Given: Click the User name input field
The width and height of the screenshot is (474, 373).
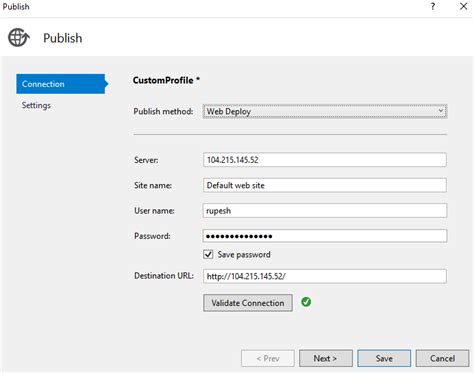Looking at the screenshot, I should pyautogui.click(x=325, y=210).
